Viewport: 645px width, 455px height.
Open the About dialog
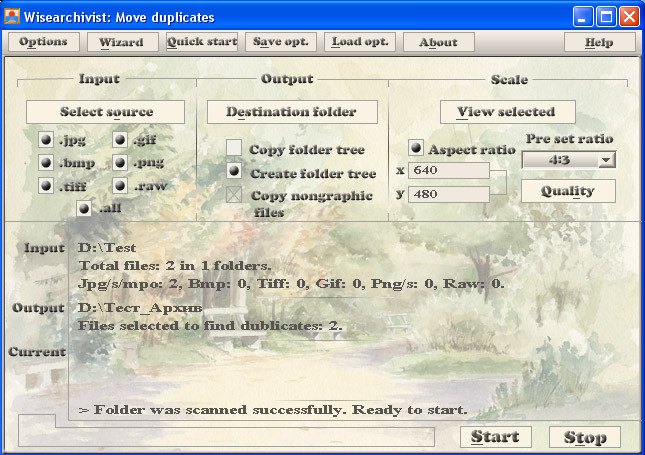pos(439,42)
